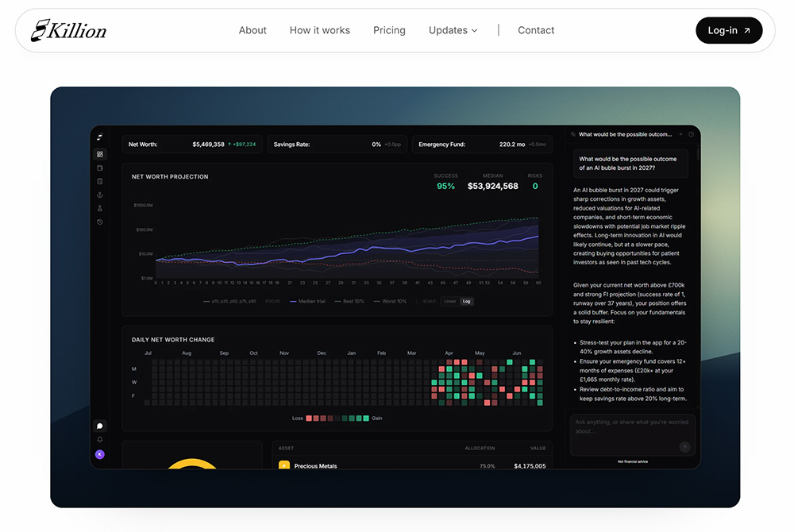Open the How it works page

(319, 30)
